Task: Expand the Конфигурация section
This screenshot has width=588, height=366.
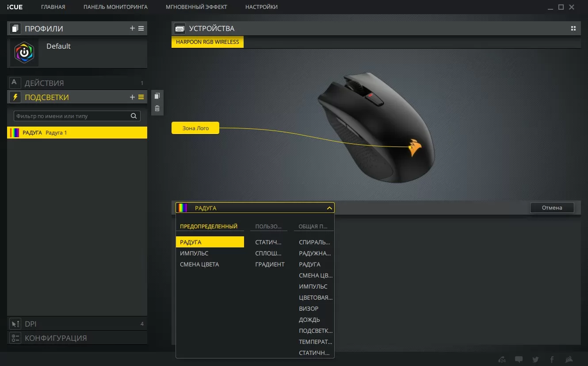Action: pos(77,338)
